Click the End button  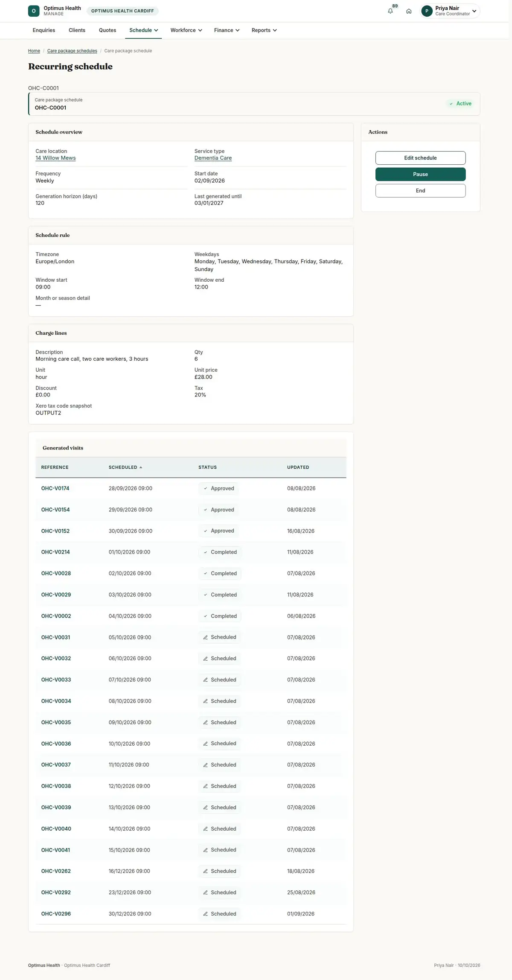tap(420, 191)
